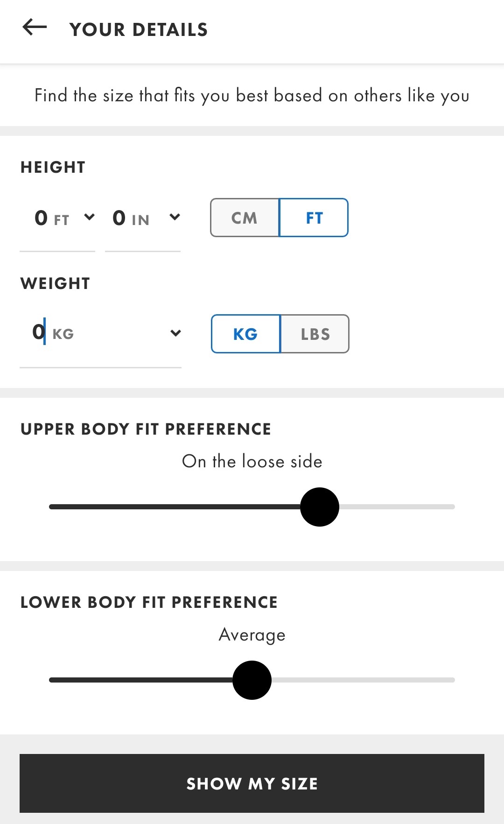Click the upper body fit slider handle

pyautogui.click(x=320, y=507)
